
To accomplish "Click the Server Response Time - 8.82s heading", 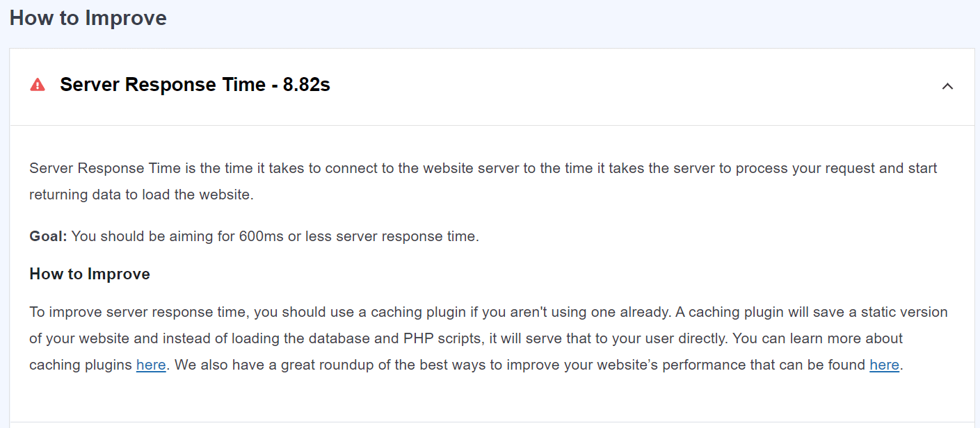I will pos(195,84).
